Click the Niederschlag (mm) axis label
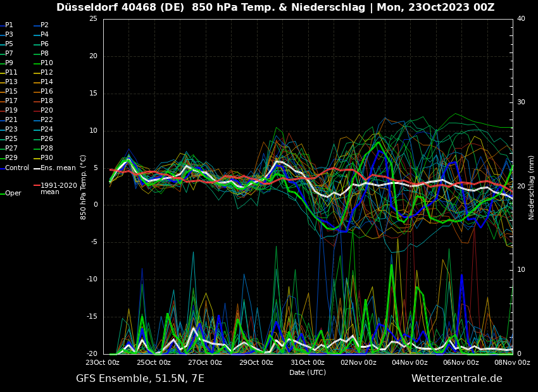 tap(532, 187)
